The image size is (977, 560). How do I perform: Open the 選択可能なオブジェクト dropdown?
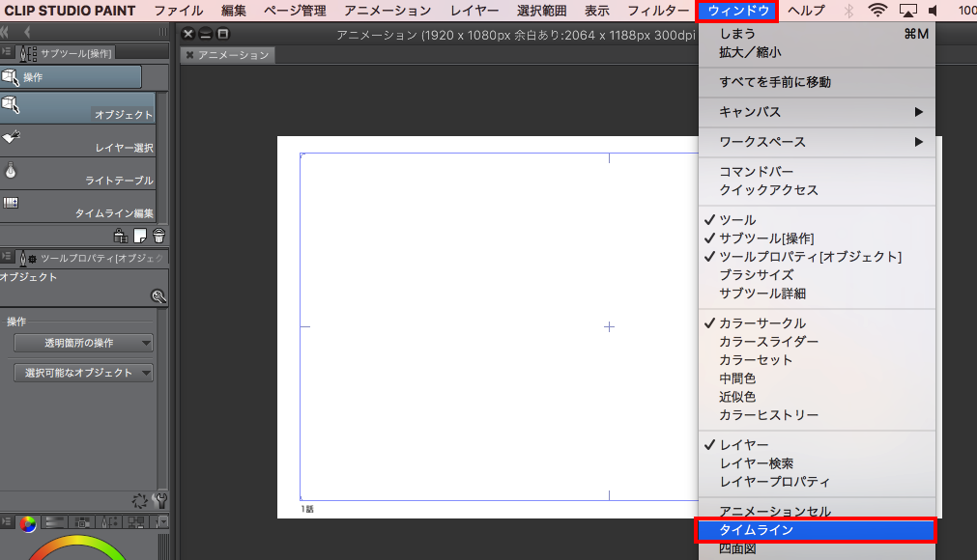click(x=83, y=373)
